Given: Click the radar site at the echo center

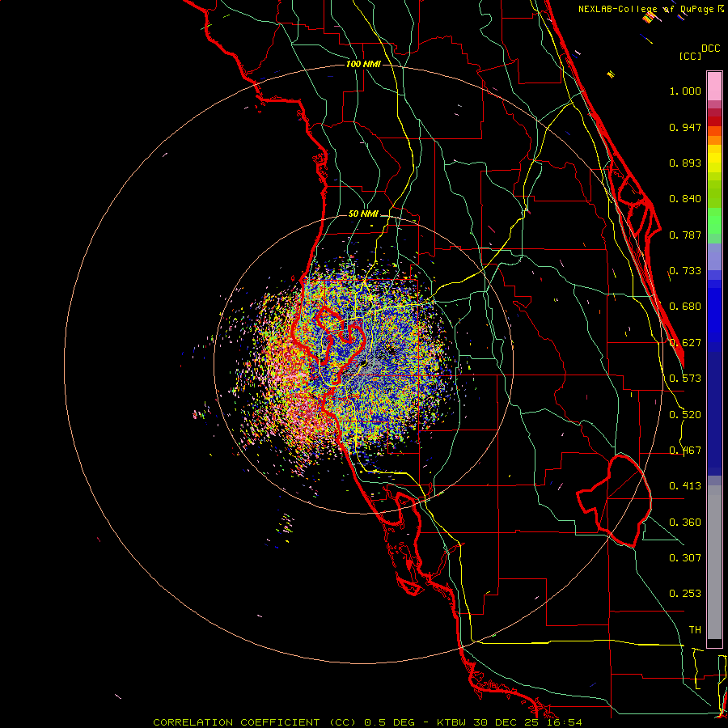Looking at the screenshot, I should [x=363, y=363].
